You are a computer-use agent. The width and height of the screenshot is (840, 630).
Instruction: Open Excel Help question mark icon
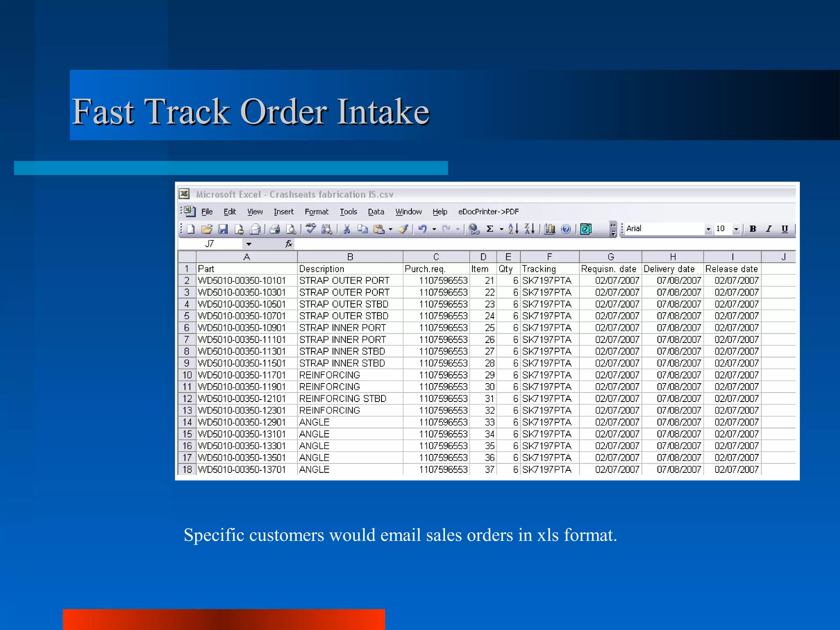pos(566,229)
